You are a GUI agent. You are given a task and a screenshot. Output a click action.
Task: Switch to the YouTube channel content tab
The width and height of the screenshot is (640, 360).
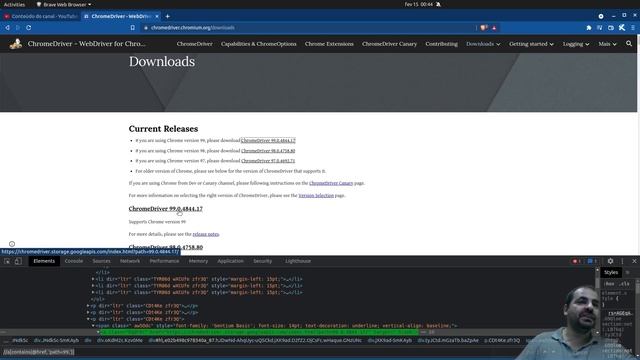pos(41,16)
